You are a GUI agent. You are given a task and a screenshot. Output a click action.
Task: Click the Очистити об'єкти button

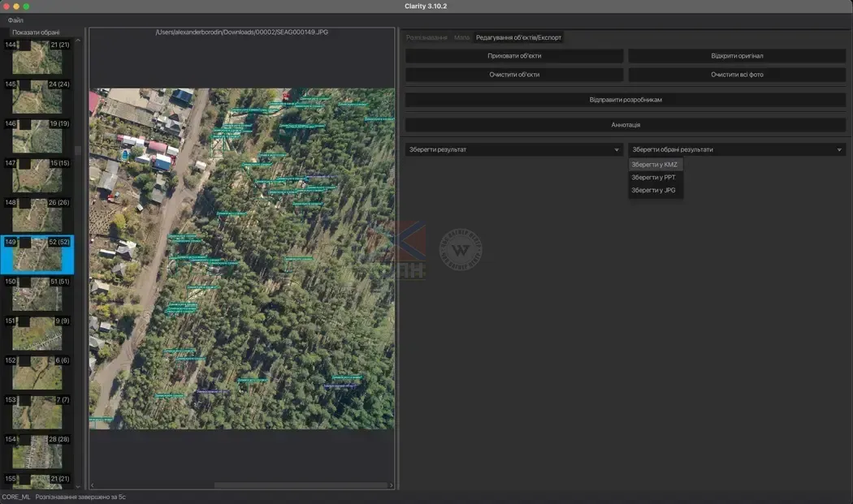point(514,75)
